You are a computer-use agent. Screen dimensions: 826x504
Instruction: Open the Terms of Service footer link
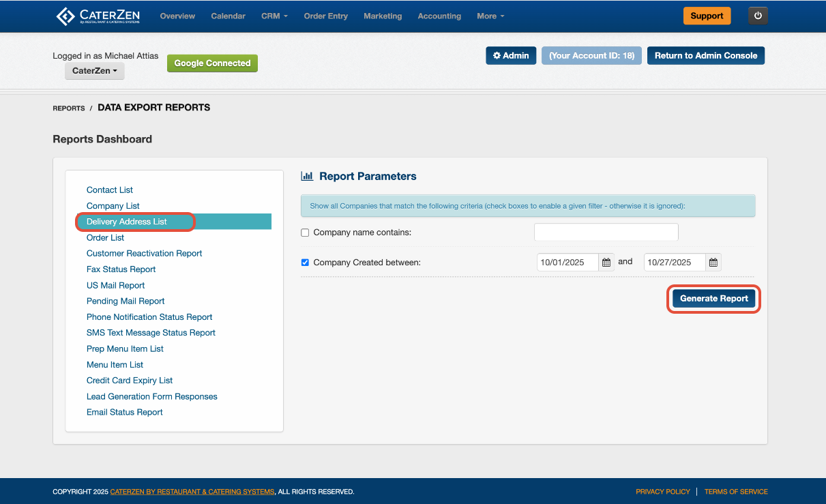click(x=736, y=492)
